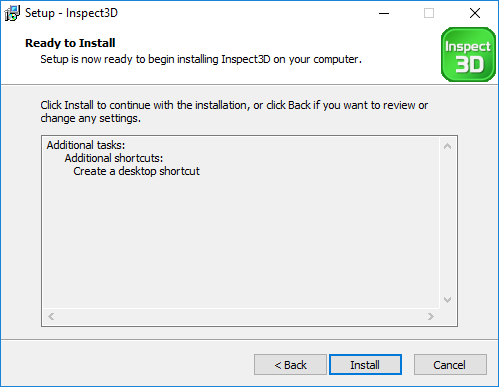Select the 'Additional tasks:' line
The image size is (499, 387).
click(x=86, y=145)
